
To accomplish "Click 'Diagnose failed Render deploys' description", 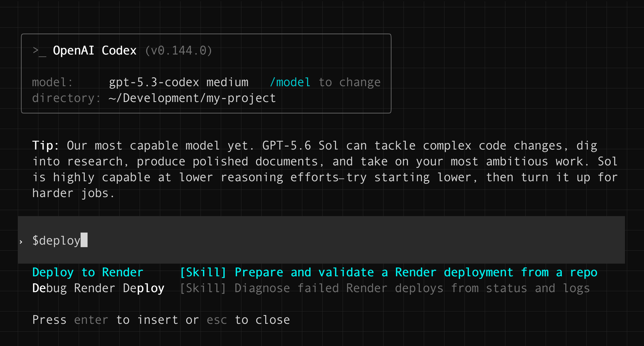I will 412,288.
